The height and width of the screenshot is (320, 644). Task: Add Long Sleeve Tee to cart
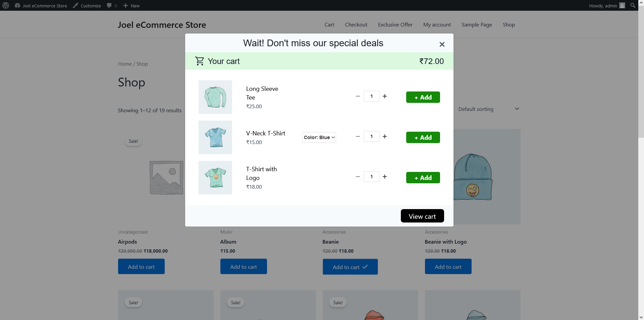423,97
